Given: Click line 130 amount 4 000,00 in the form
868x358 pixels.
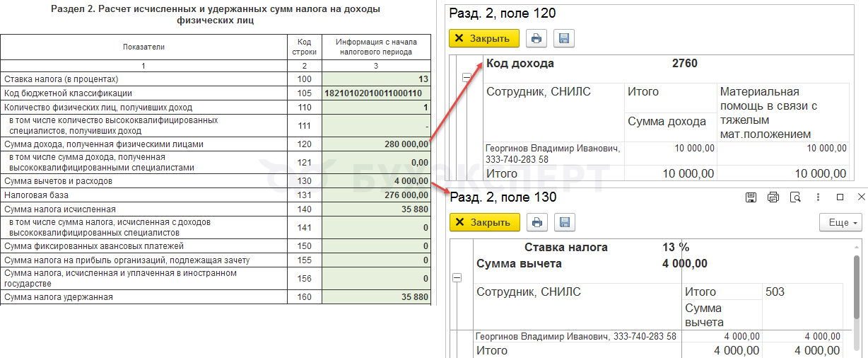Looking at the screenshot, I should click(376, 181).
